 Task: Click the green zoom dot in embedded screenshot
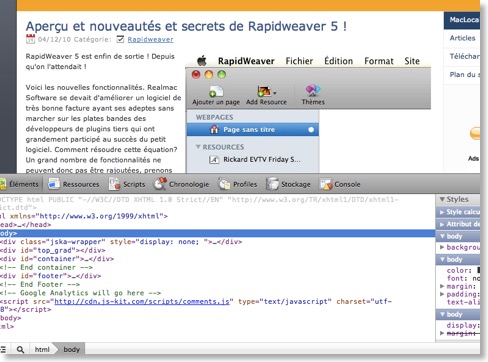(x=222, y=75)
